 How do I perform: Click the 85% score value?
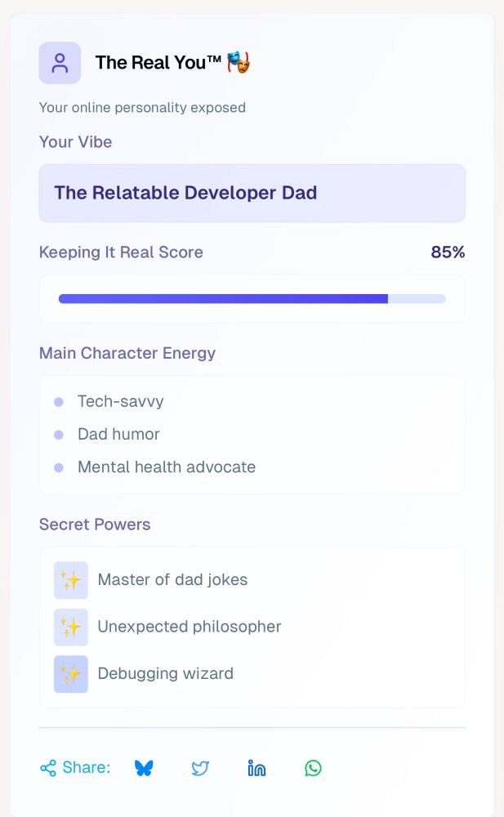(448, 252)
